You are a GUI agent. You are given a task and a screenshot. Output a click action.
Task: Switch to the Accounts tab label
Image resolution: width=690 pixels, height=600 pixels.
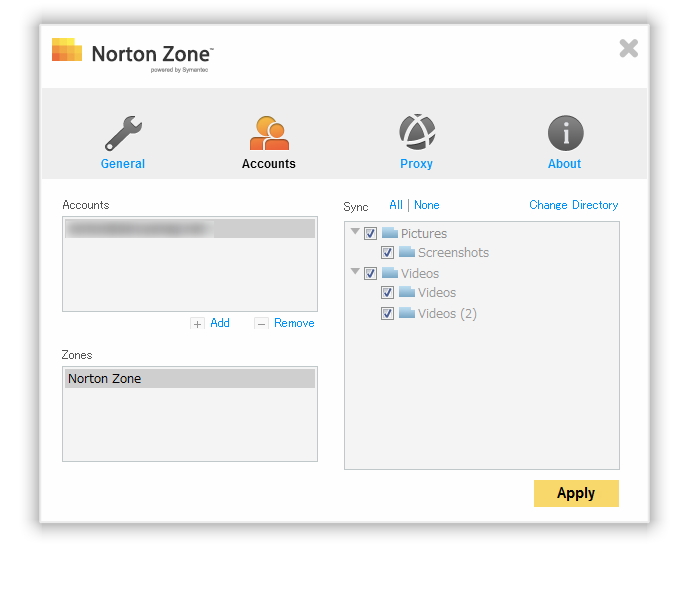[268, 164]
